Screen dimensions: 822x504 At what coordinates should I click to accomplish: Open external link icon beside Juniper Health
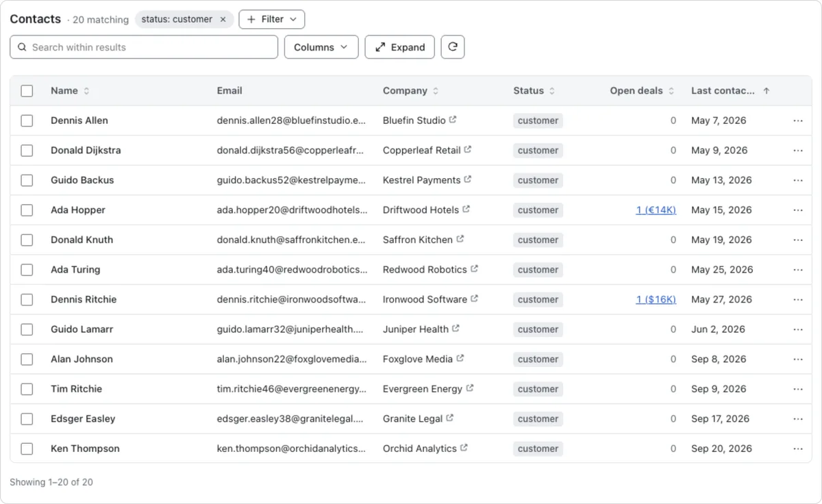456,329
